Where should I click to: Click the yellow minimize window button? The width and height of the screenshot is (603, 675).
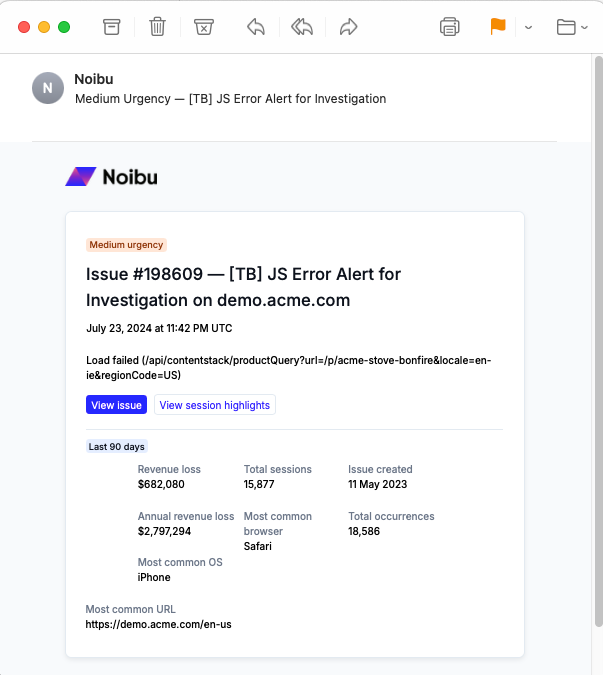coord(44,27)
